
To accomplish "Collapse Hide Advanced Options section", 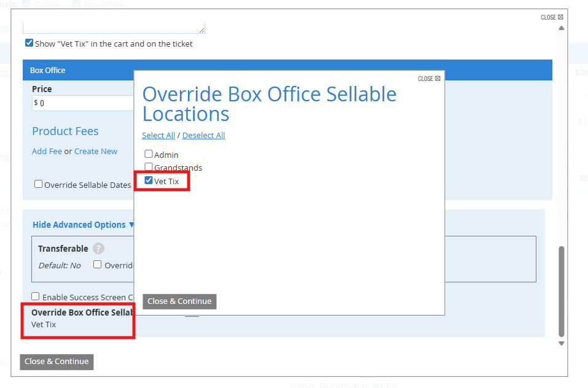I will (x=83, y=225).
